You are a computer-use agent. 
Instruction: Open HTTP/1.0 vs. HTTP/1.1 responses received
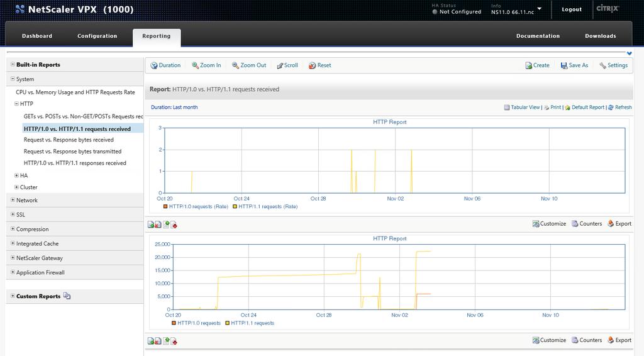tap(75, 163)
